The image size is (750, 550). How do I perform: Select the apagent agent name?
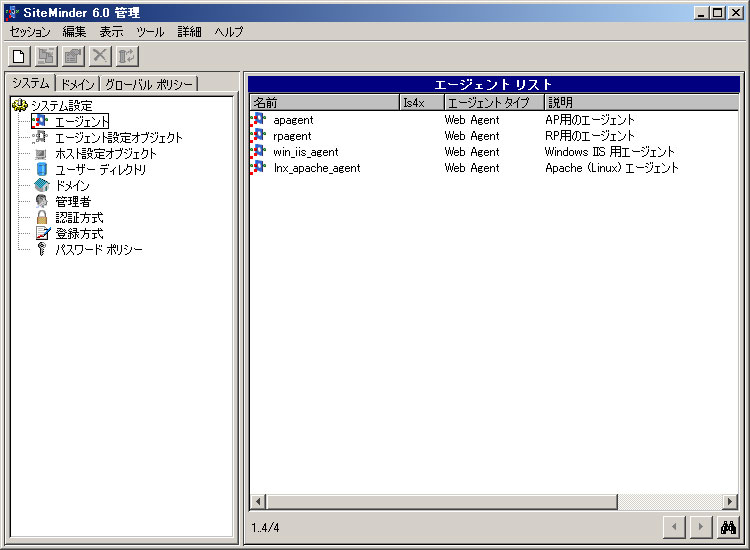coord(293,120)
